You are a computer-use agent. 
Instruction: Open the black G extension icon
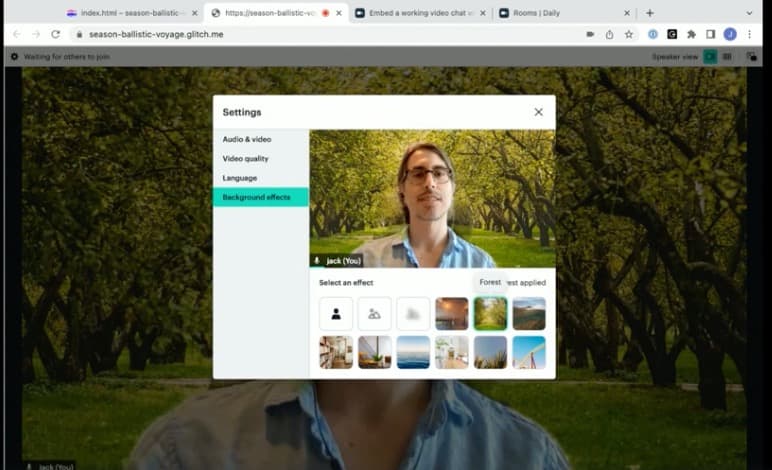(x=672, y=34)
